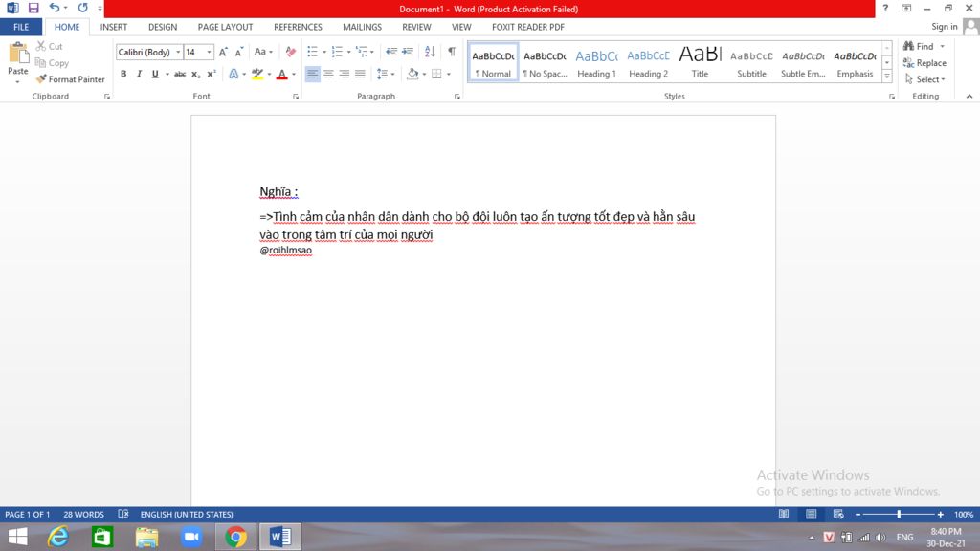Justify the paragraph text
The image size is (980, 551).
(360, 74)
